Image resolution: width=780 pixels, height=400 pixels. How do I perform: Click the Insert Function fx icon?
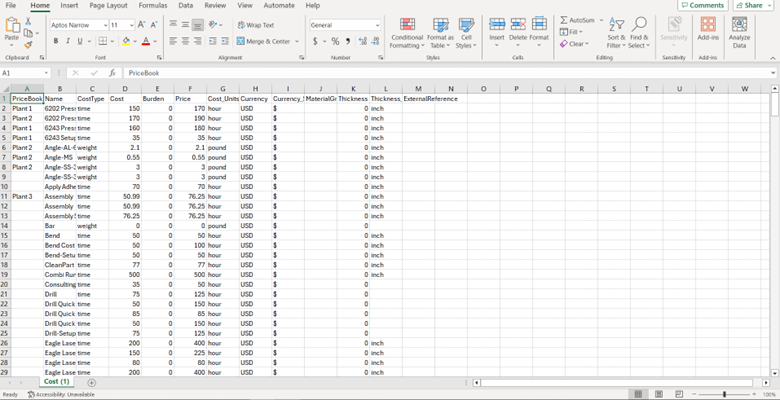coord(111,73)
